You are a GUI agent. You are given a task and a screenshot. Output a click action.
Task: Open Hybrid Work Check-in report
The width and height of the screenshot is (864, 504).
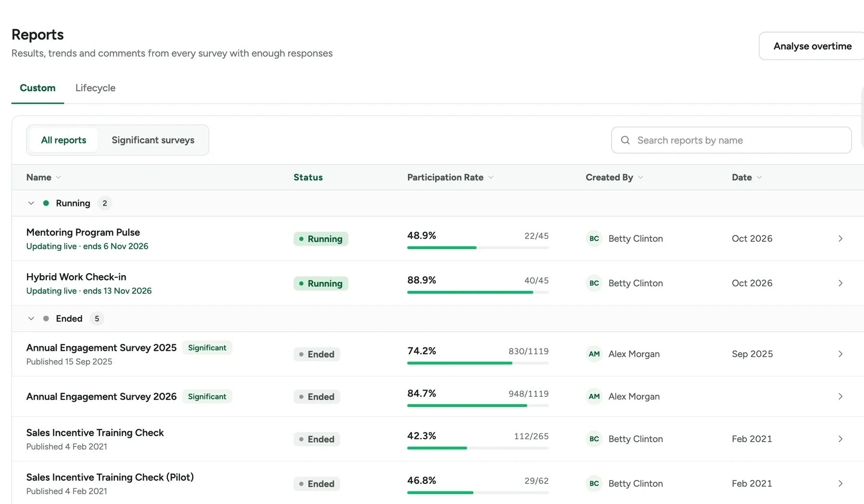(x=76, y=277)
